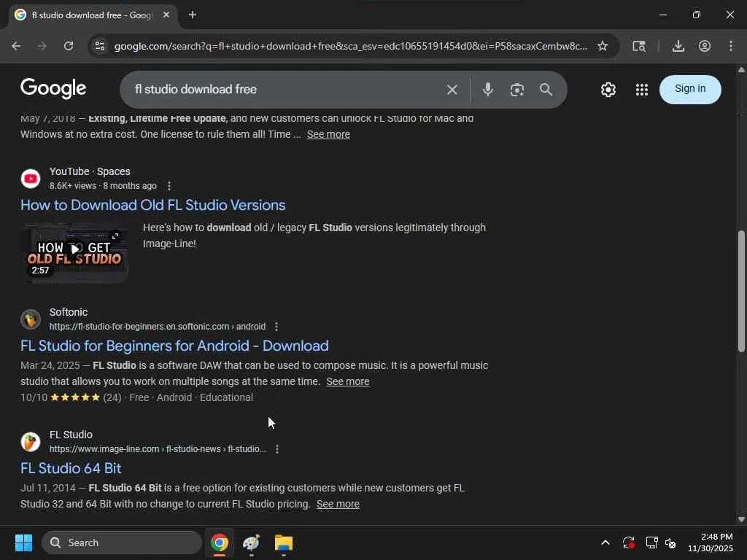Open more options for image-line.com result
Image resolution: width=747 pixels, height=560 pixels.
(x=276, y=449)
